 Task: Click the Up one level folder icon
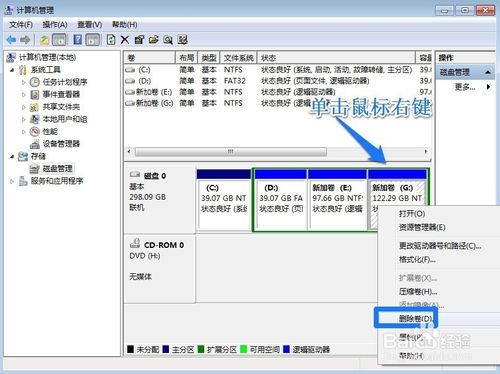tap(45, 40)
